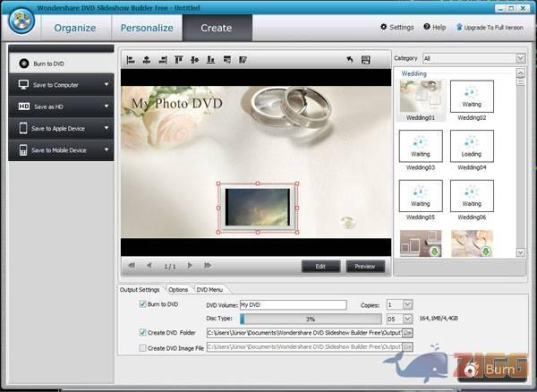Screen dimensions: 537x392
Task: Click the undo arrow icon
Action: (350, 60)
